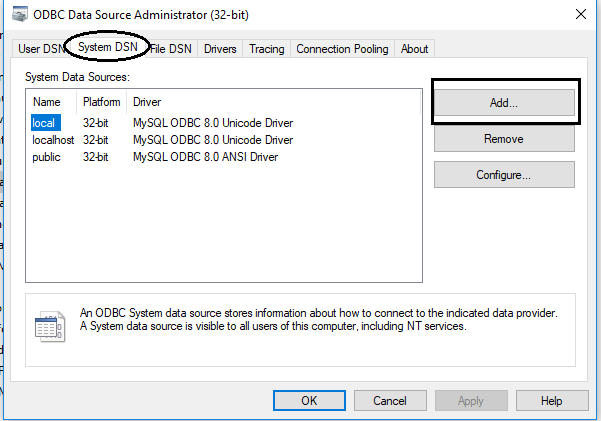Confirm with the OK button
The width and height of the screenshot is (601, 421).
[x=309, y=400]
